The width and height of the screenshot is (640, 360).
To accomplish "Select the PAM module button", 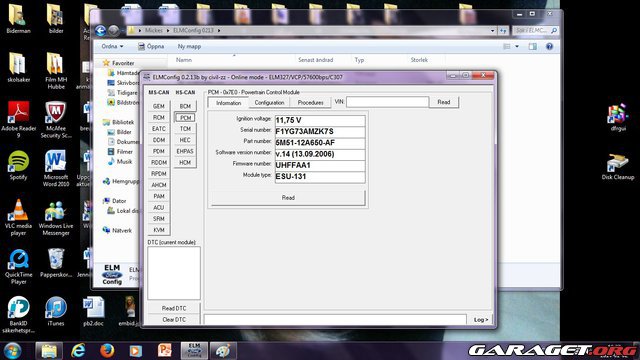I will click(159, 196).
